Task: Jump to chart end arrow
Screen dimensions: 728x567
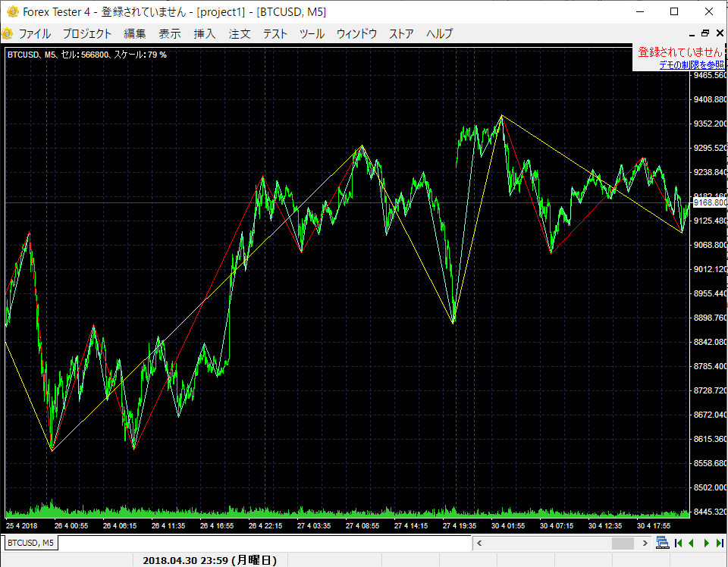Action: tap(720, 543)
